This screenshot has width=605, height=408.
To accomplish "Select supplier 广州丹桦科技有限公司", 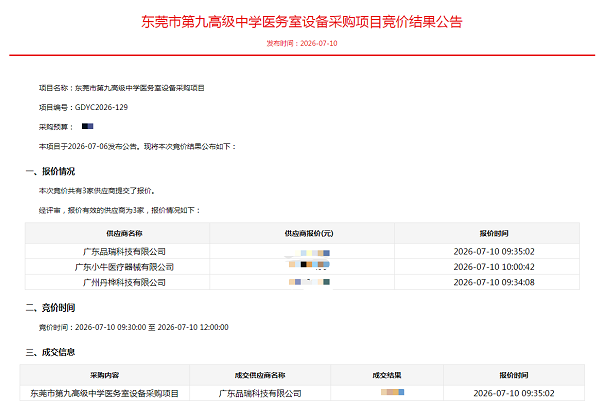I will tap(124, 283).
